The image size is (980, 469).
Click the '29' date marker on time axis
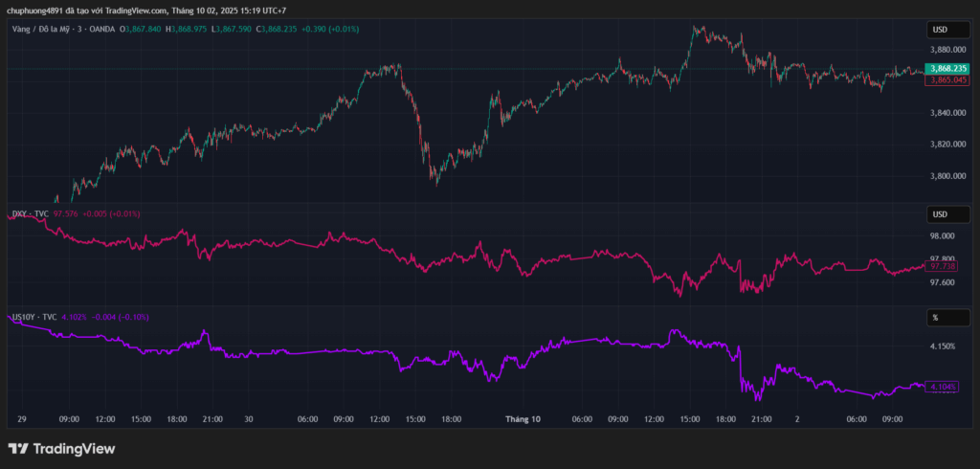22,419
